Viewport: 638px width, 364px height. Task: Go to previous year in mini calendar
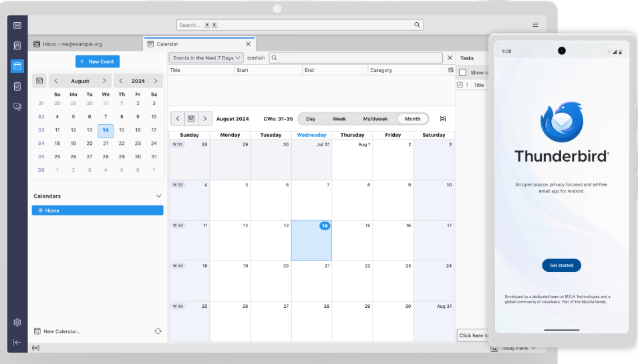(121, 81)
